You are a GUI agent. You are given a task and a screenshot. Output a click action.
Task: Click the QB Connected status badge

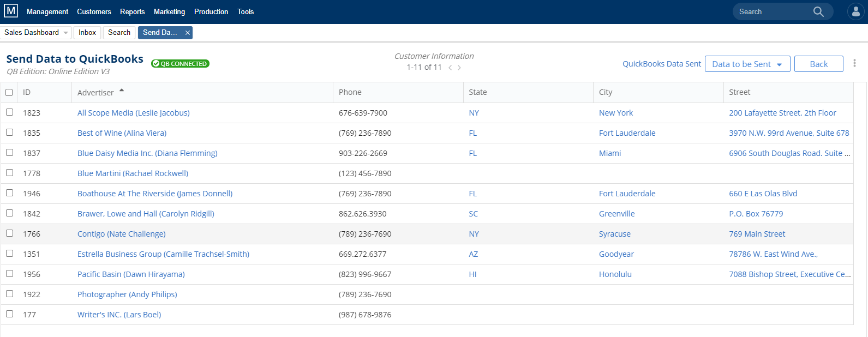pos(180,64)
